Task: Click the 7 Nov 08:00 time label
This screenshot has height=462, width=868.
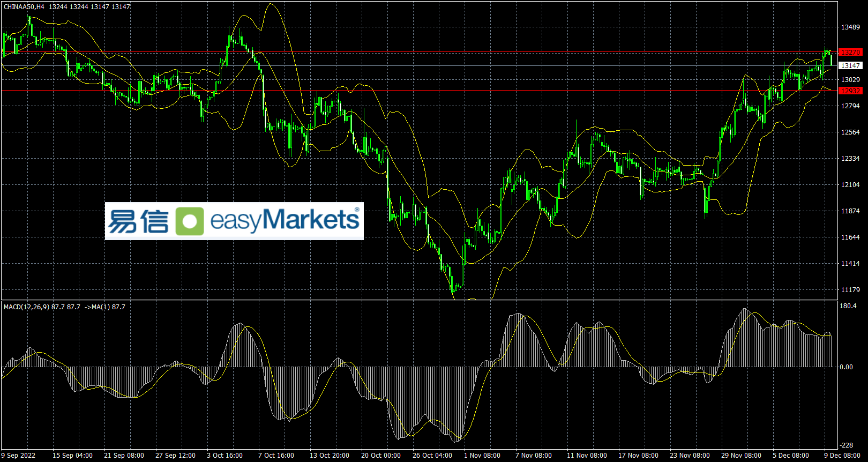Action: [534, 456]
